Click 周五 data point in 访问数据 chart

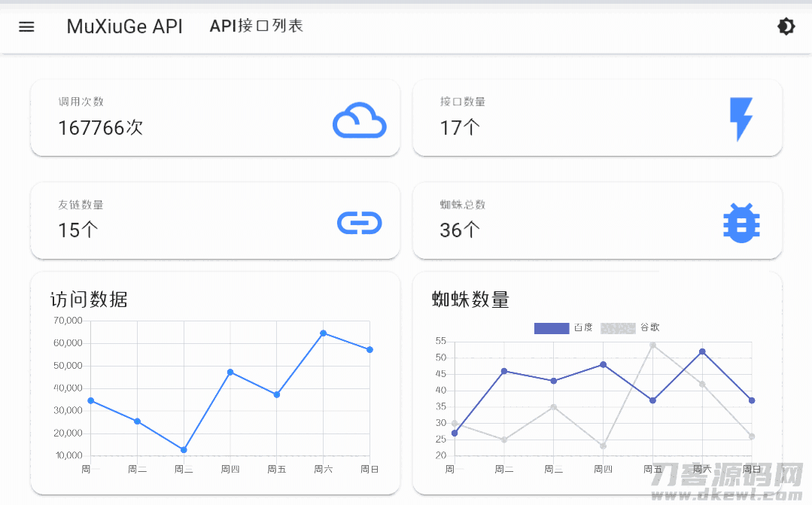click(276, 394)
